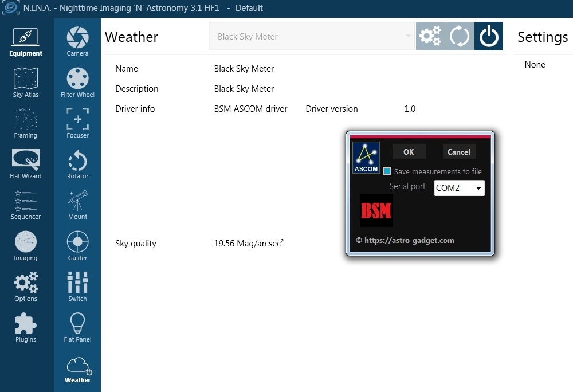Open the Focuser equipment panel
The height and width of the screenshot is (392, 573).
pyautogui.click(x=77, y=123)
